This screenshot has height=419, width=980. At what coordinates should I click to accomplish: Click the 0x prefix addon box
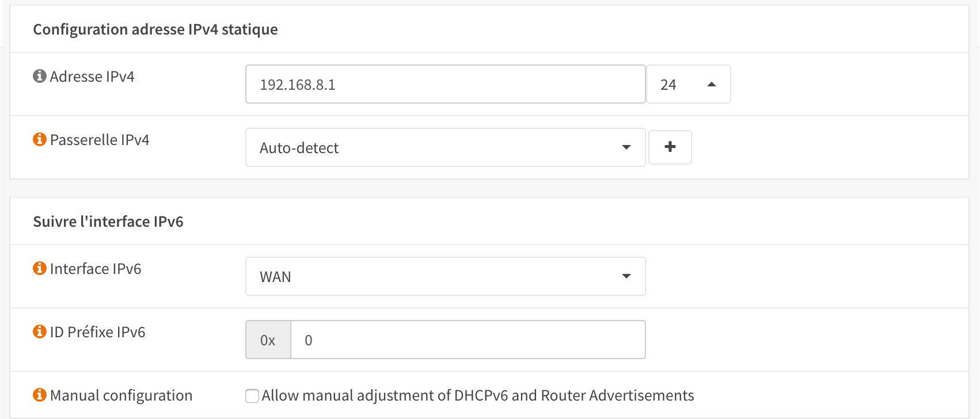pos(268,340)
